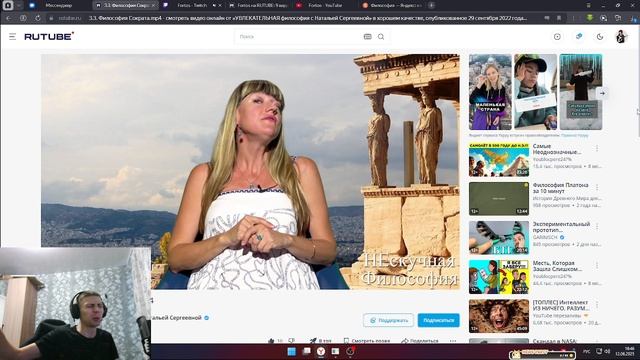
Task: Select the Философия Сократа browser tab
Action: [x=125, y=5]
